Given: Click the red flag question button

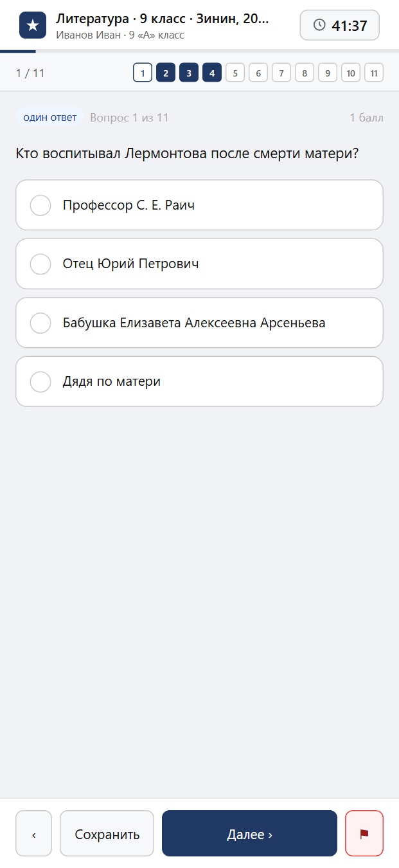Looking at the screenshot, I should (x=364, y=833).
